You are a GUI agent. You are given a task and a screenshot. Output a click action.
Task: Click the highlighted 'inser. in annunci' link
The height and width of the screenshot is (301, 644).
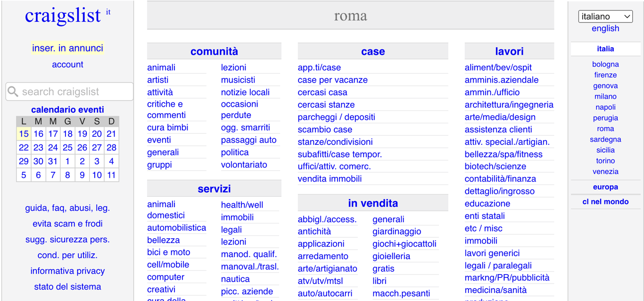(x=67, y=48)
